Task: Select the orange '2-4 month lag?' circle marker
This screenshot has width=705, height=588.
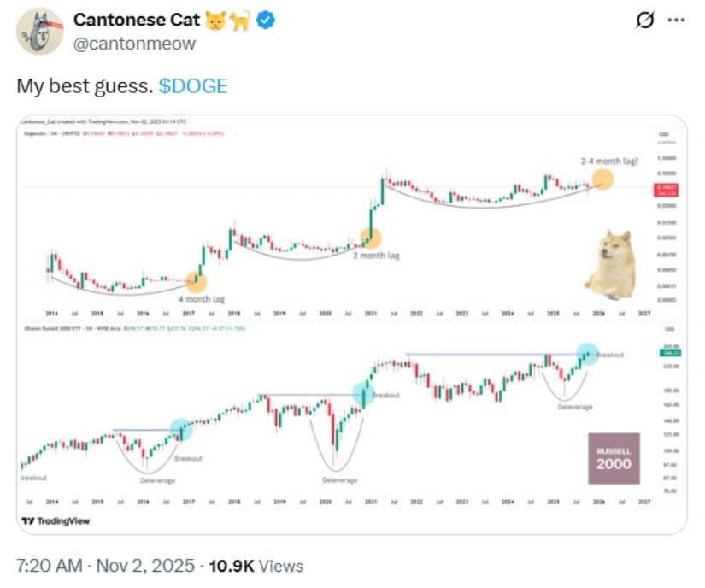Action: [x=601, y=180]
